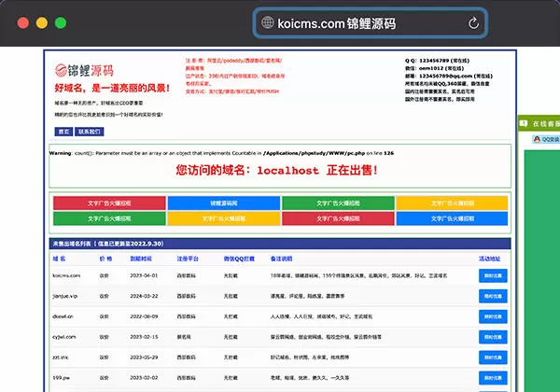Click the 价格 column header
The width and height of the screenshot is (560, 392).
click(105, 259)
